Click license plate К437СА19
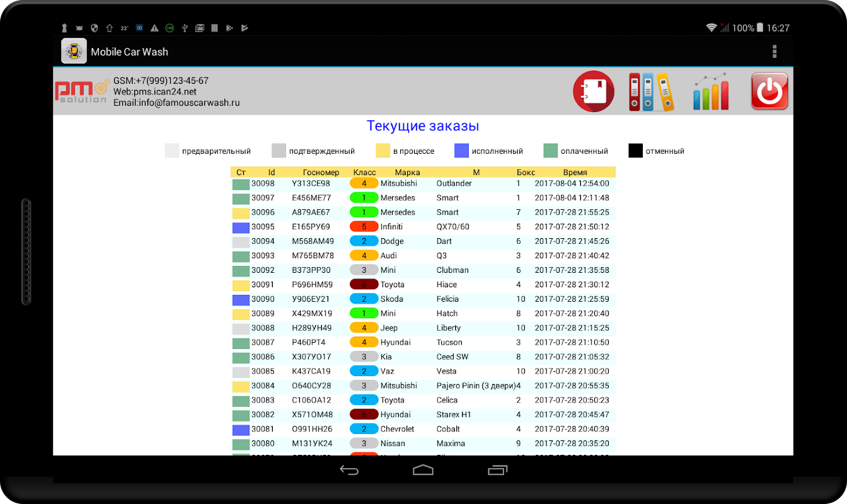 coord(311,372)
